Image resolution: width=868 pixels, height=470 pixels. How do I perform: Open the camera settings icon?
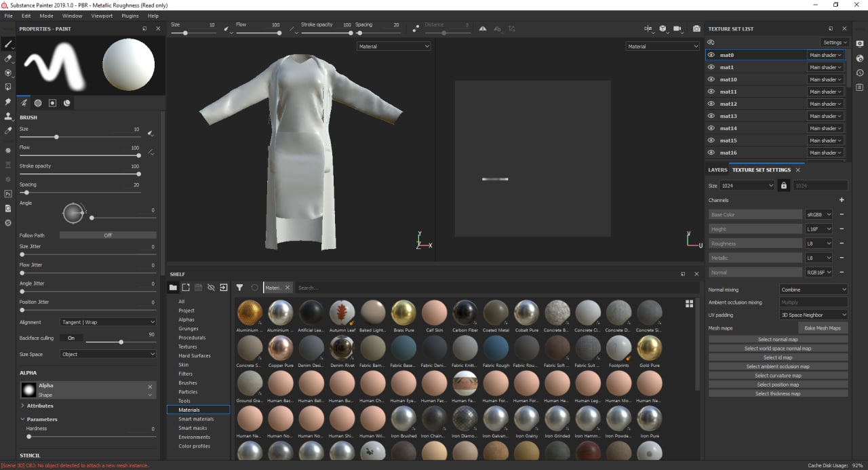pyautogui.click(x=679, y=28)
